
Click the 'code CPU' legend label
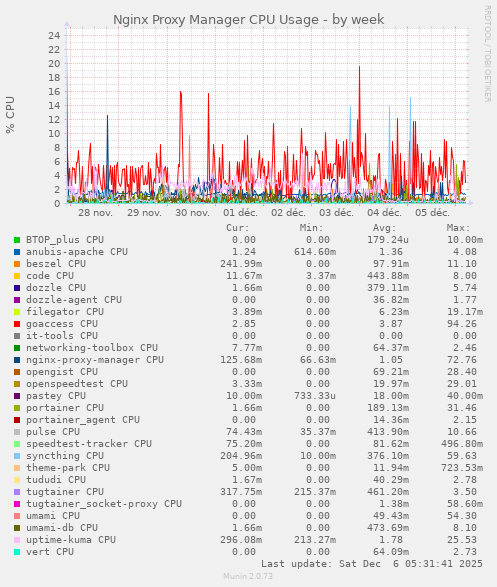pos(50,276)
